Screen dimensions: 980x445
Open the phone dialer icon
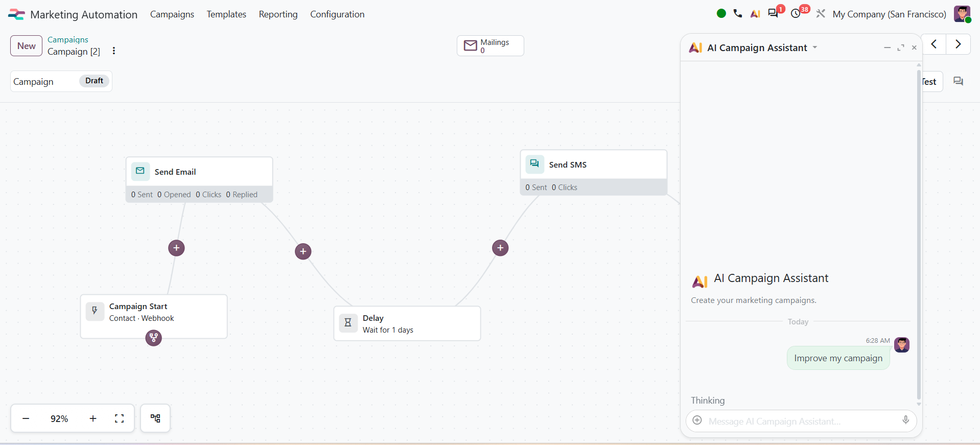coord(738,14)
